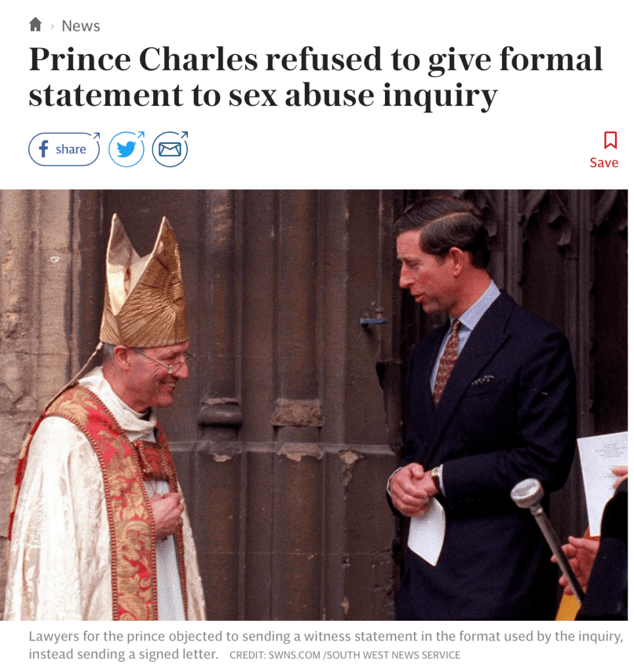
Task: Tweet this article via Twitter icon
Action: tap(126, 149)
